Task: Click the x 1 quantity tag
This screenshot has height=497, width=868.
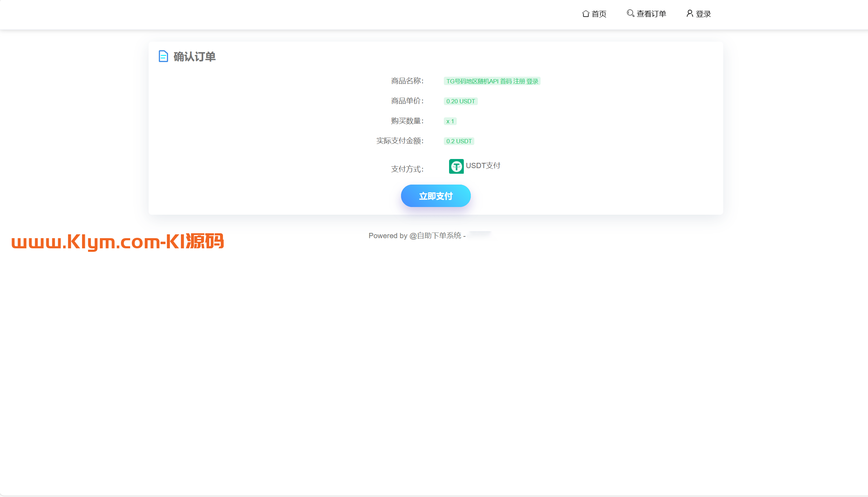Action: point(450,121)
